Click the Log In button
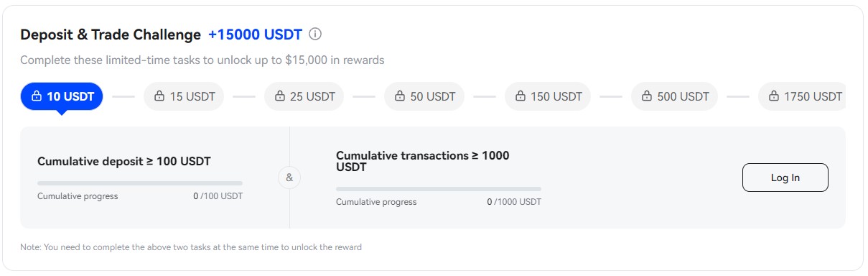 pos(785,178)
